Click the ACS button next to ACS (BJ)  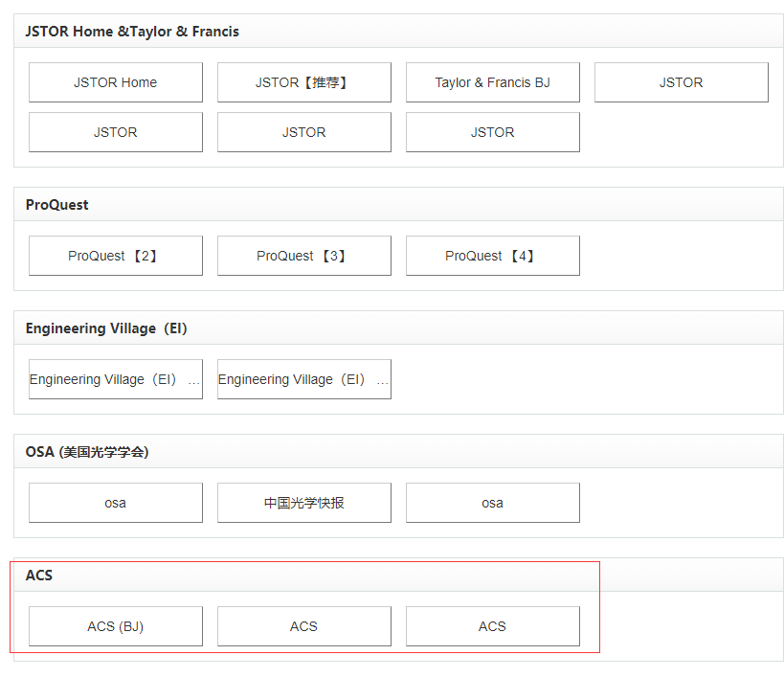pyautogui.click(x=304, y=626)
